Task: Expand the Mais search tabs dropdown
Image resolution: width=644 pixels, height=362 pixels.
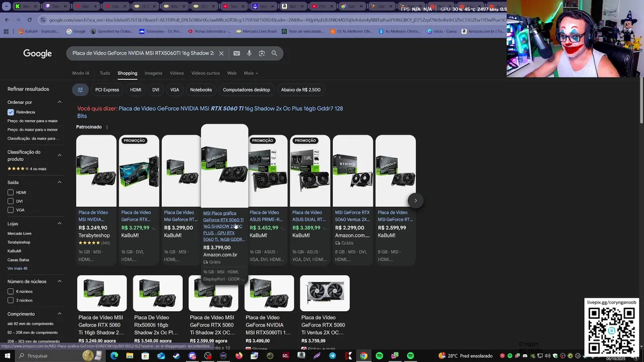Action: click(x=251, y=73)
